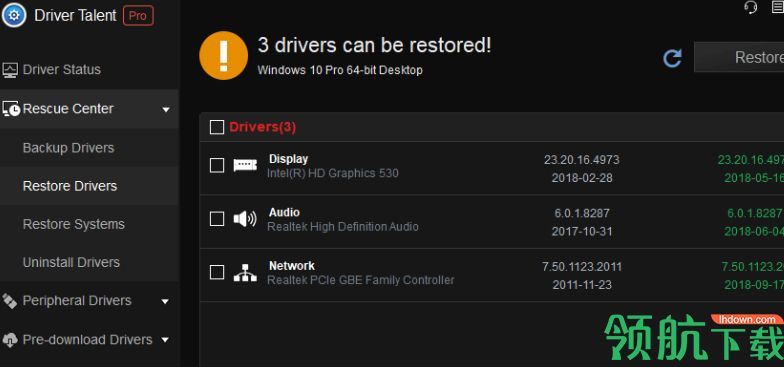Click white version 23.20.16.4973
This screenshot has height=367, width=784.
point(582,160)
